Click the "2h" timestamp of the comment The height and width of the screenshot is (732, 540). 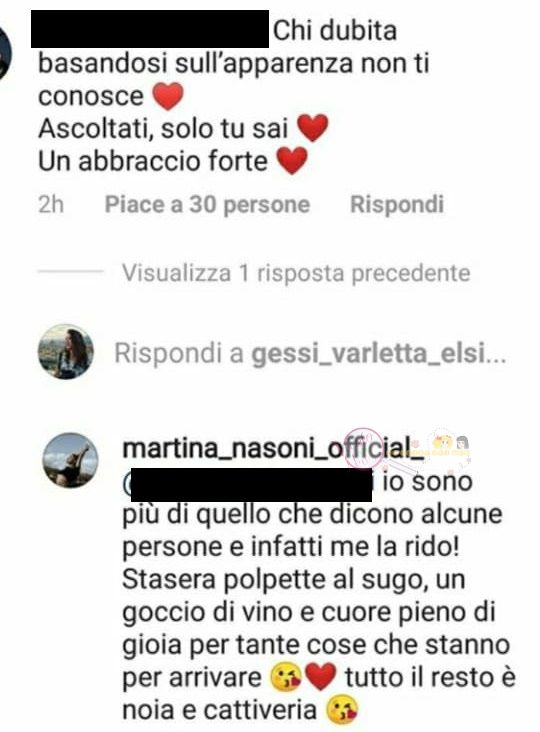pos(51,204)
